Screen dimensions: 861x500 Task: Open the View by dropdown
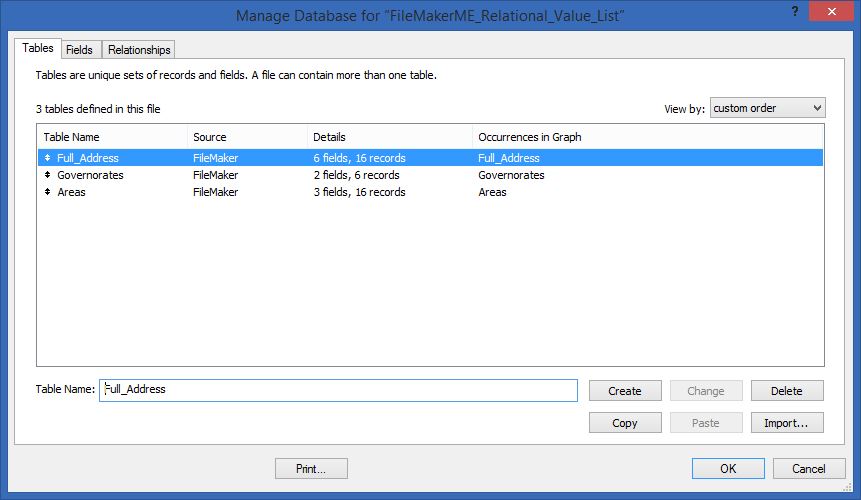pos(767,108)
